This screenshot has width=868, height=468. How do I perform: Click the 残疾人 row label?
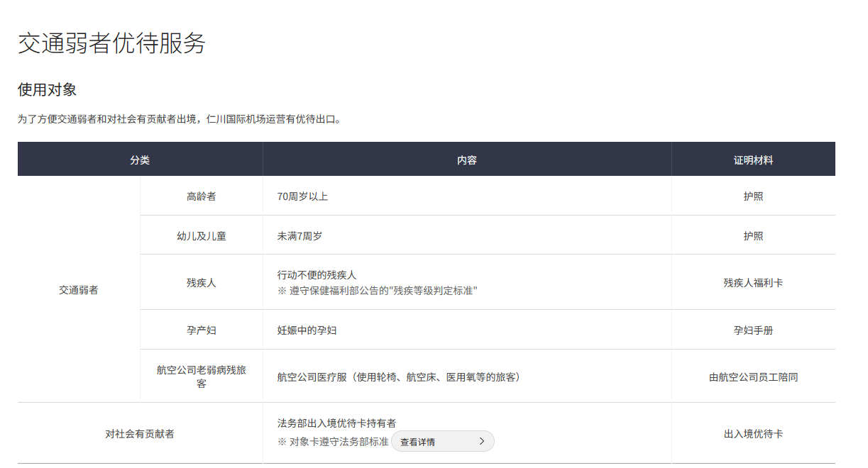click(x=202, y=282)
